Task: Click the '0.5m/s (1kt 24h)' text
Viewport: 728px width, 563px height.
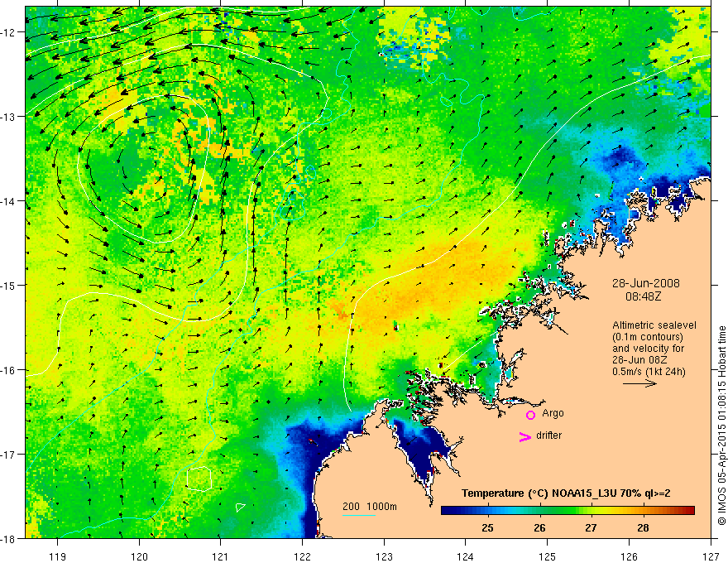Action: (x=649, y=372)
